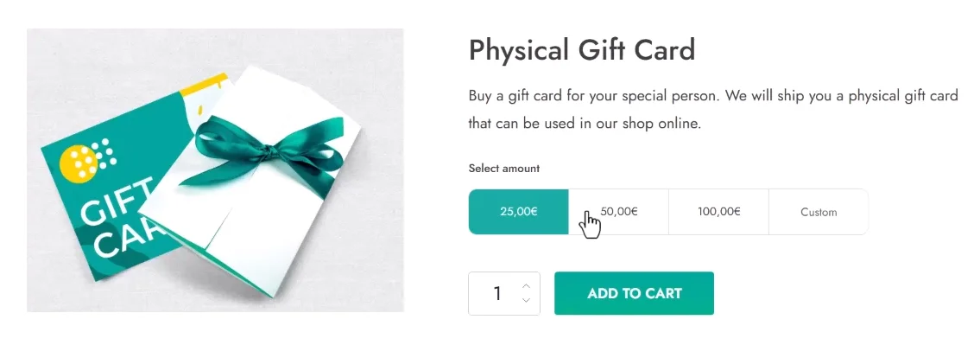
Task: Pick the 100,00€ amount option
Action: (x=718, y=212)
